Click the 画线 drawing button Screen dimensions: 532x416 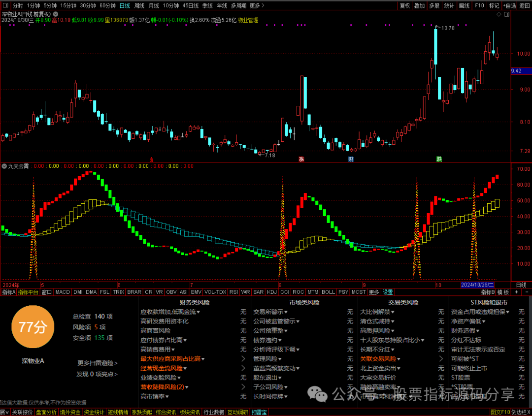tap(464, 5)
